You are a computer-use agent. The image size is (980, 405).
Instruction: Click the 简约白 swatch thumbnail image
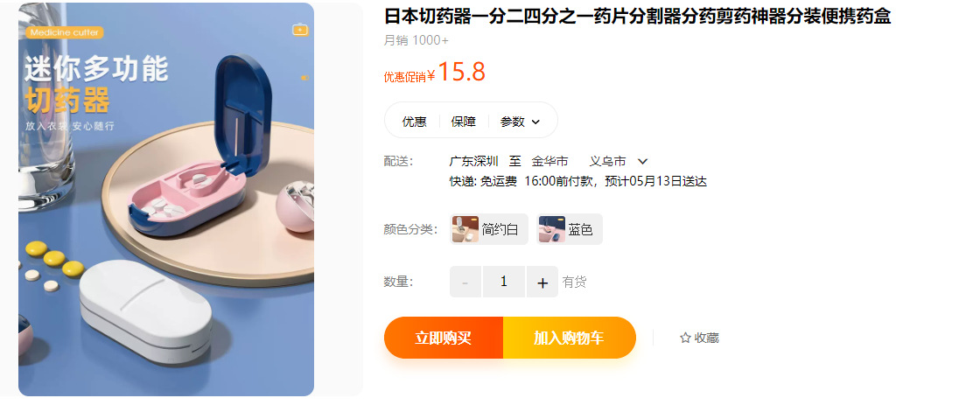click(465, 229)
